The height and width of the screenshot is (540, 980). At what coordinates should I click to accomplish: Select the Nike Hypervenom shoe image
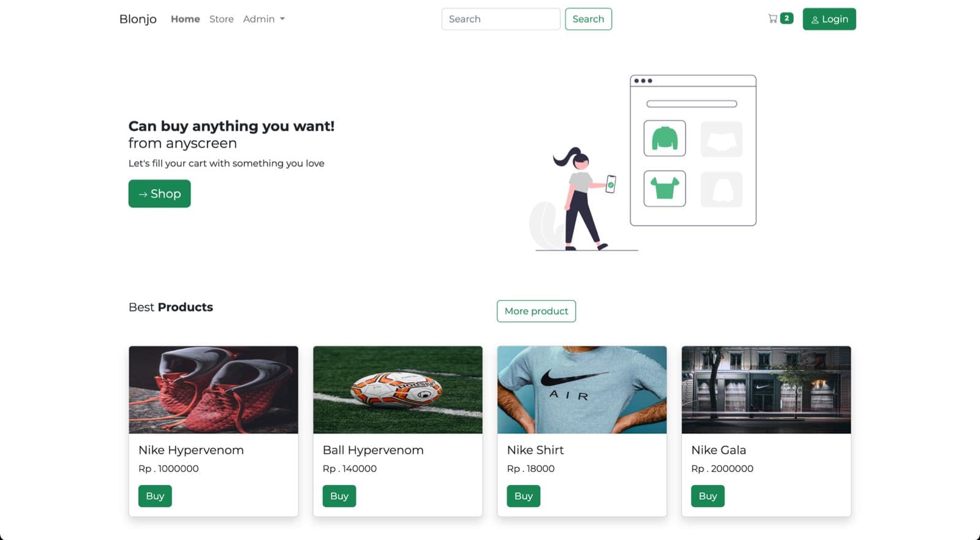214,390
